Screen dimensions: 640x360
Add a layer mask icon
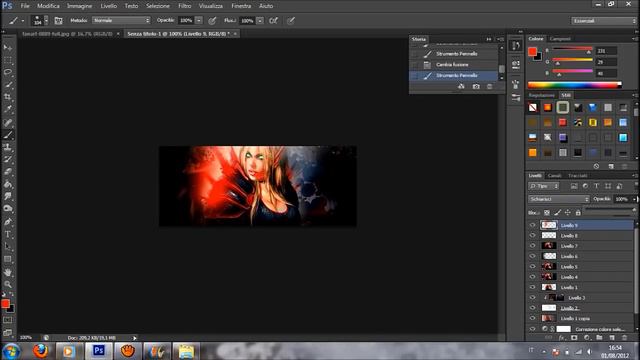(x=574, y=338)
